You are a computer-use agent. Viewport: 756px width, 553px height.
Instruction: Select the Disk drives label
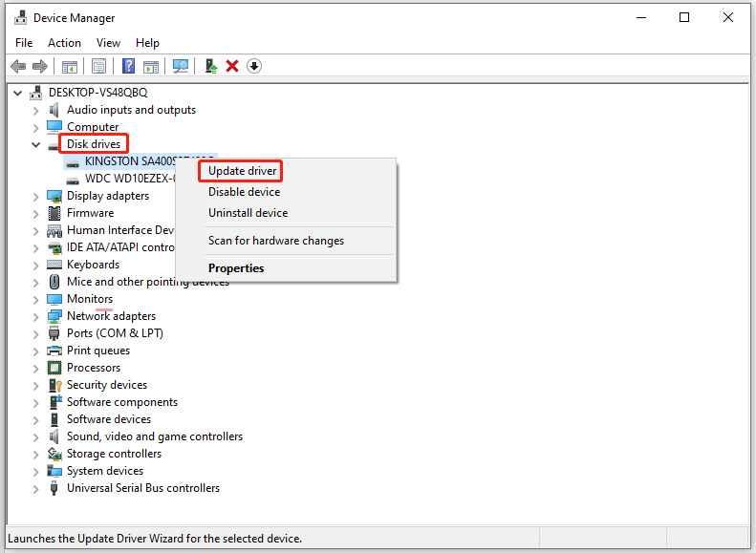click(x=94, y=144)
